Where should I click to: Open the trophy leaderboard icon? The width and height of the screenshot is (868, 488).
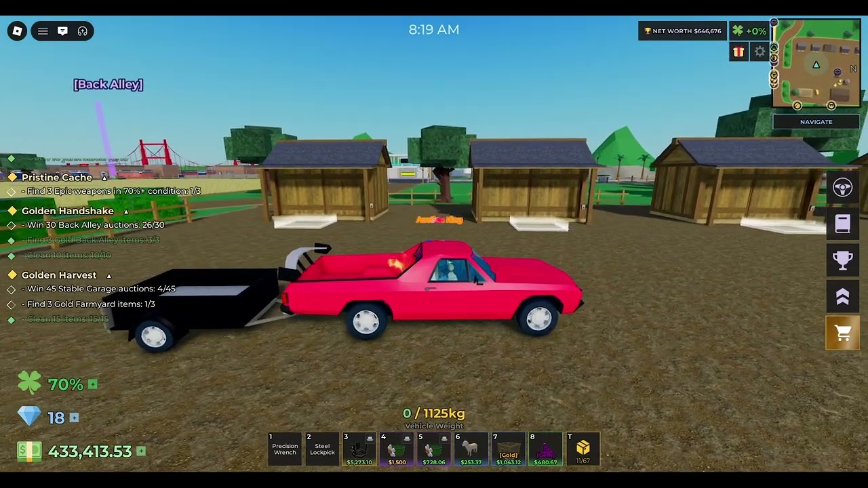coord(843,260)
